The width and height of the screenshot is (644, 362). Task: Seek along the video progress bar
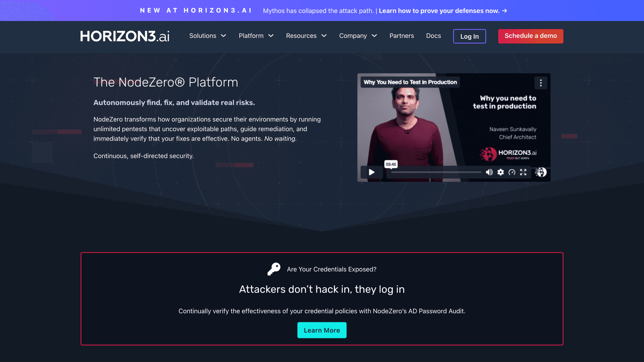(x=436, y=172)
